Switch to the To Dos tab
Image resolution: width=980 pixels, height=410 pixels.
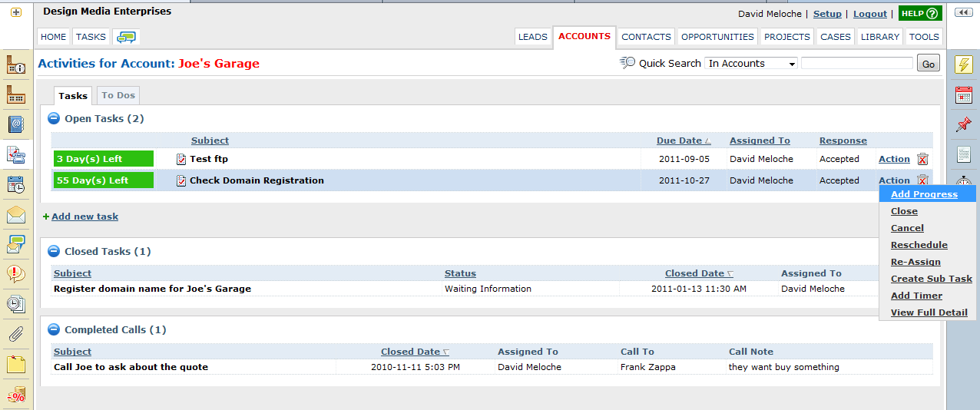118,95
